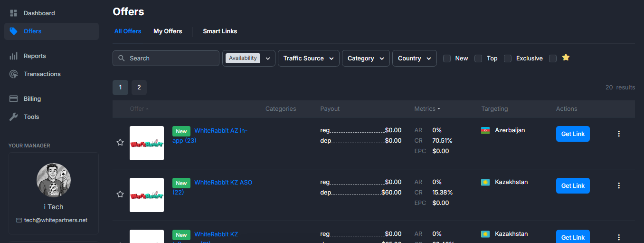Click the i Tech manager avatar
The image size is (644, 243).
[x=54, y=180]
